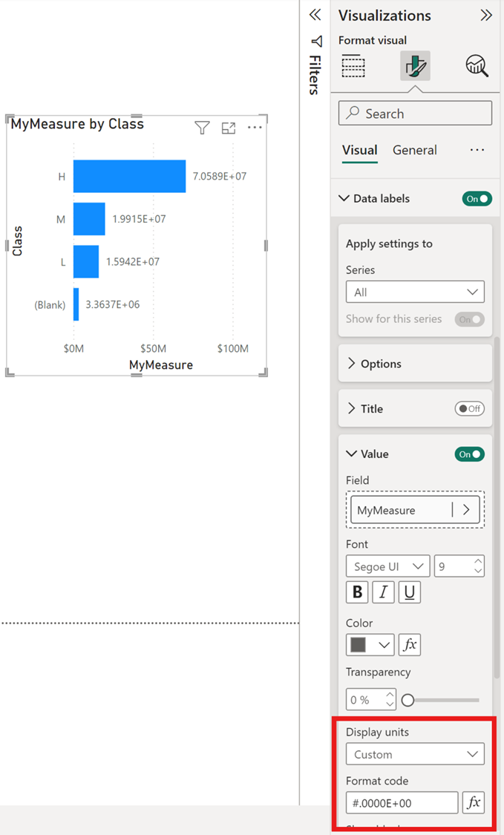Open More options ellipsis on chart
504x835 pixels.
click(255, 128)
